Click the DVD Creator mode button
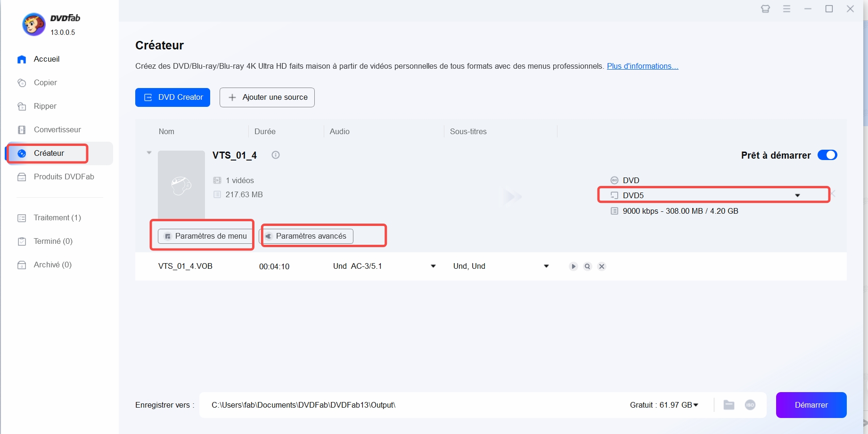 click(172, 97)
